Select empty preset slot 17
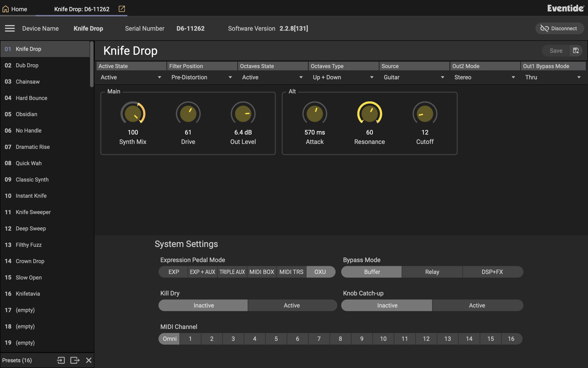 click(x=45, y=310)
